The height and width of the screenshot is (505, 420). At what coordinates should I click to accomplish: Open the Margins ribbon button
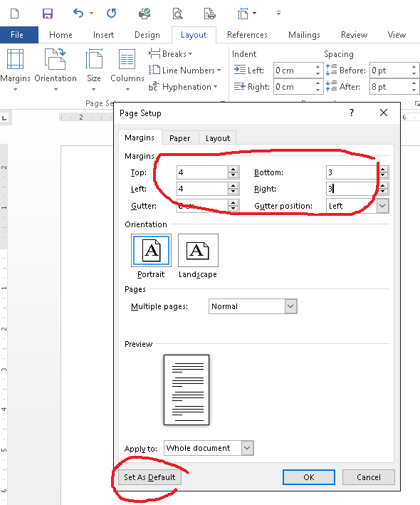coord(15,70)
